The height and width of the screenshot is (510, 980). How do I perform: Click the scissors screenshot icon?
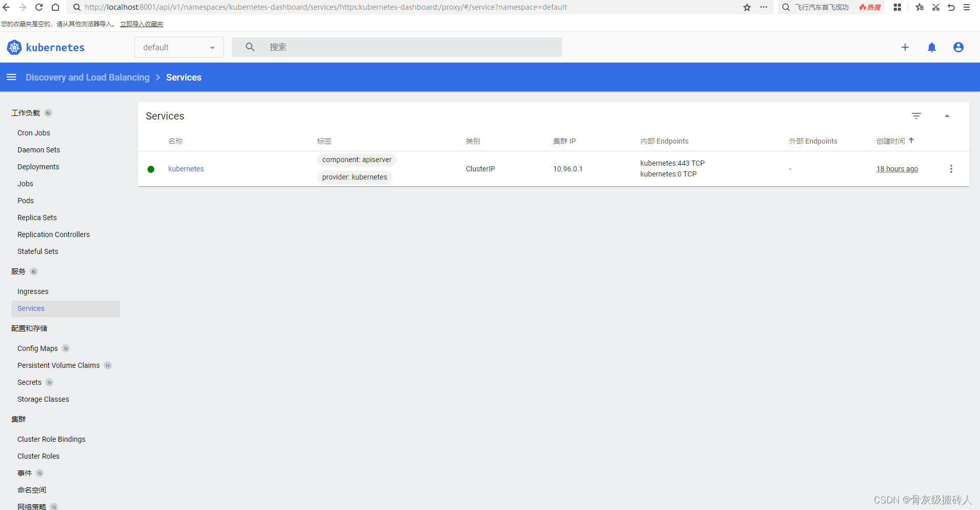click(x=936, y=7)
